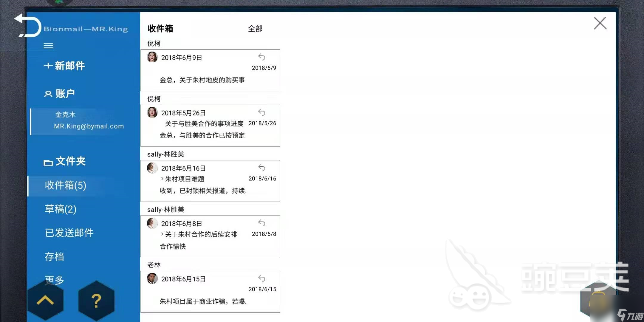Click sally avatar on 6月8日 email

click(152, 223)
